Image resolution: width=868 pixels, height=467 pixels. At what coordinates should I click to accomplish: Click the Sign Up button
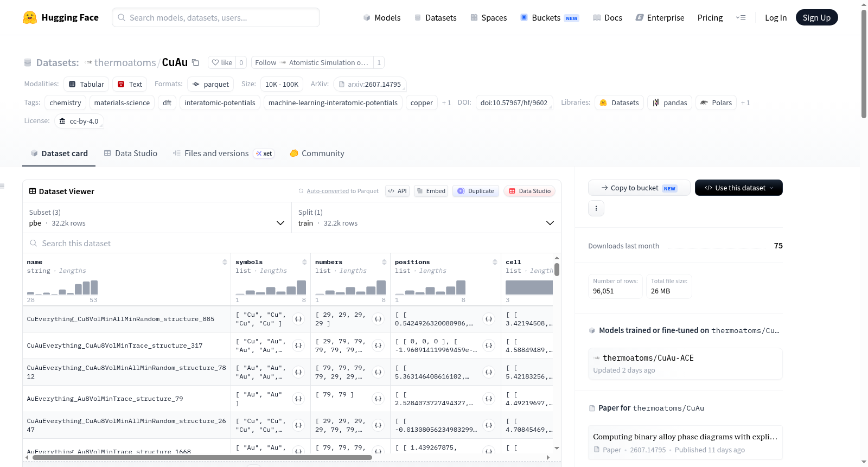pyautogui.click(x=817, y=17)
